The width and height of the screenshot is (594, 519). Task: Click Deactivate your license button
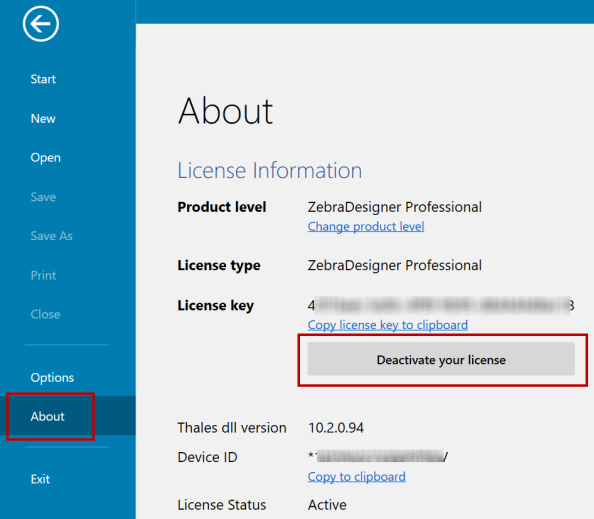click(441, 359)
